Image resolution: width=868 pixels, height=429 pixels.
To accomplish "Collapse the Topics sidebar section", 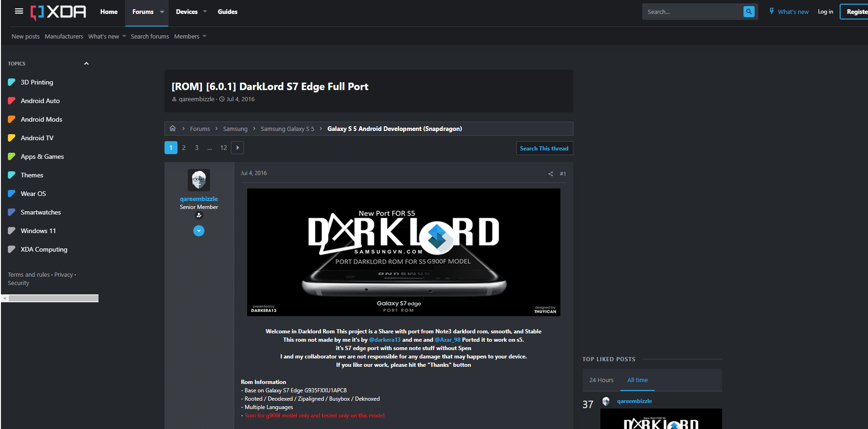I will pos(86,64).
